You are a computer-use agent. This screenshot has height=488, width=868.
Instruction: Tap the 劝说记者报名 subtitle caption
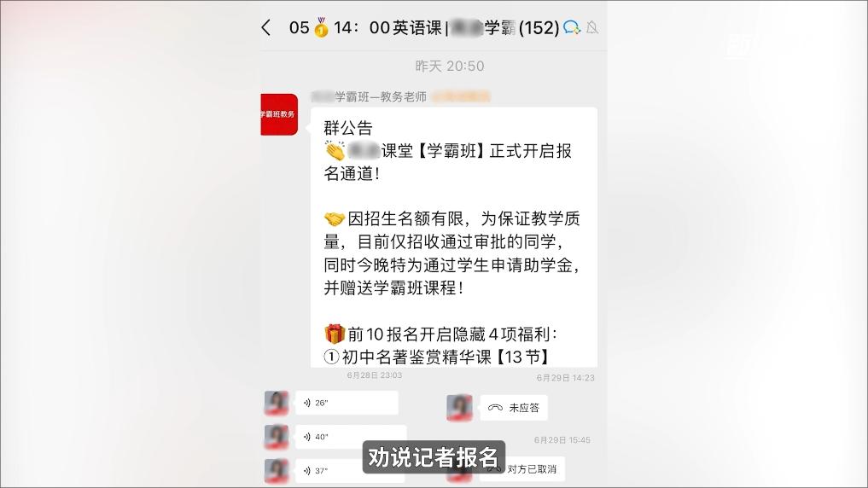click(434, 457)
